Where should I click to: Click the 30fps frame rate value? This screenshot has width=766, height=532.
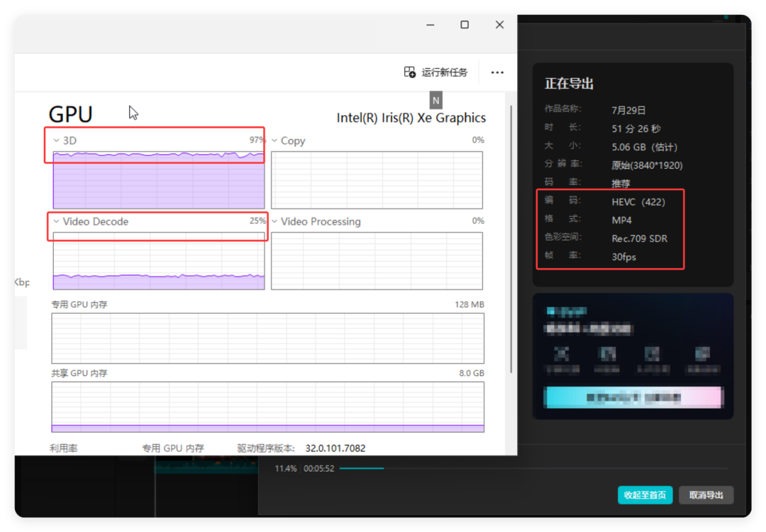(624, 257)
